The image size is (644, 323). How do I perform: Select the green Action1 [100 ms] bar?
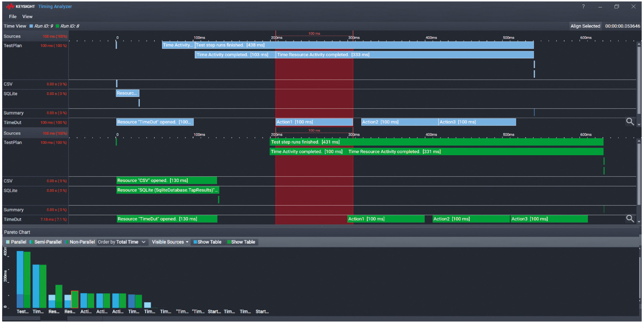pos(386,219)
